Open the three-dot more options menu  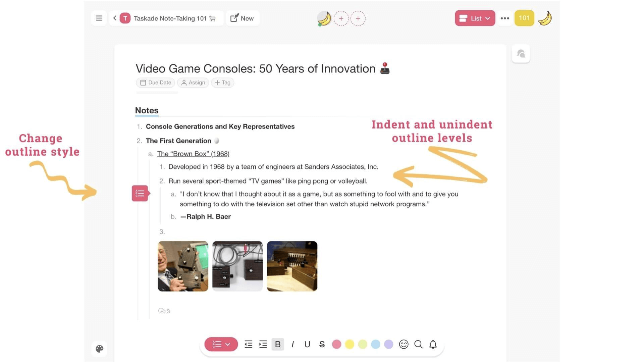click(x=504, y=18)
